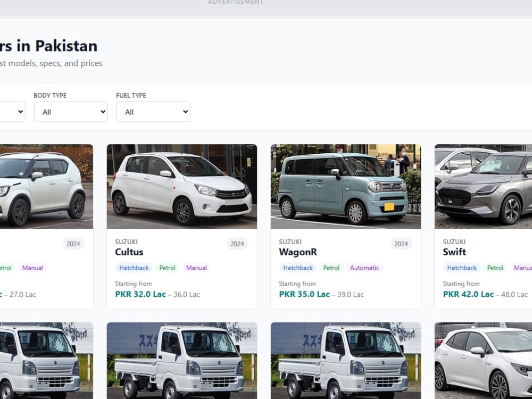The image size is (532, 399).
Task: Click the 'rs in Pakistan' page heading
Action: click(x=48, y=46)
